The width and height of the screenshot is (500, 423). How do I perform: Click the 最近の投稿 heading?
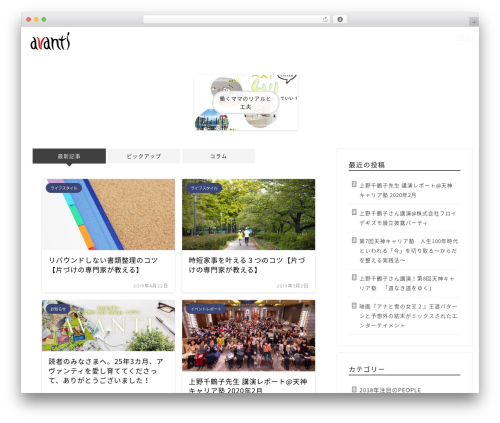click(367, 165)
